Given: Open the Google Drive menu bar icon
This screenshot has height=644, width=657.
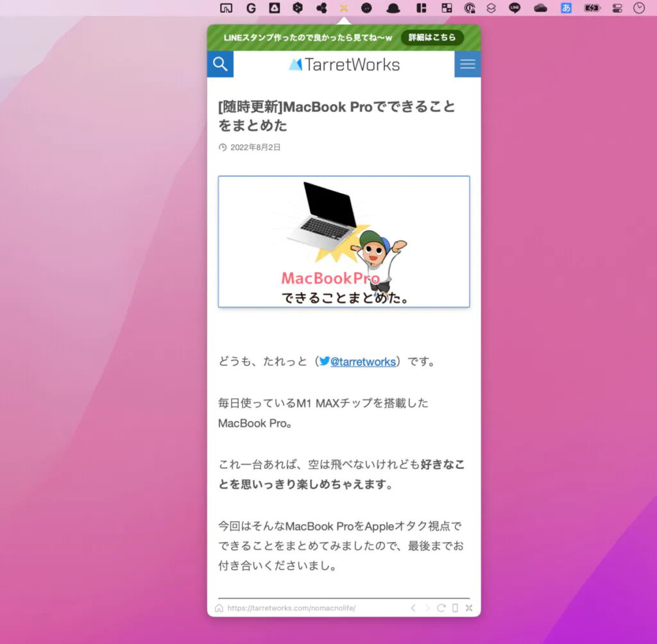Looking at the screenshot, I should point(275,8).
